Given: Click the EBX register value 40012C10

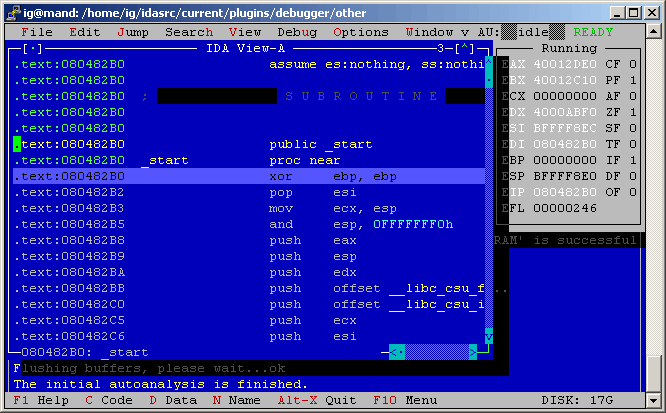Looking at the screenshot, I should tap(565, 80).
